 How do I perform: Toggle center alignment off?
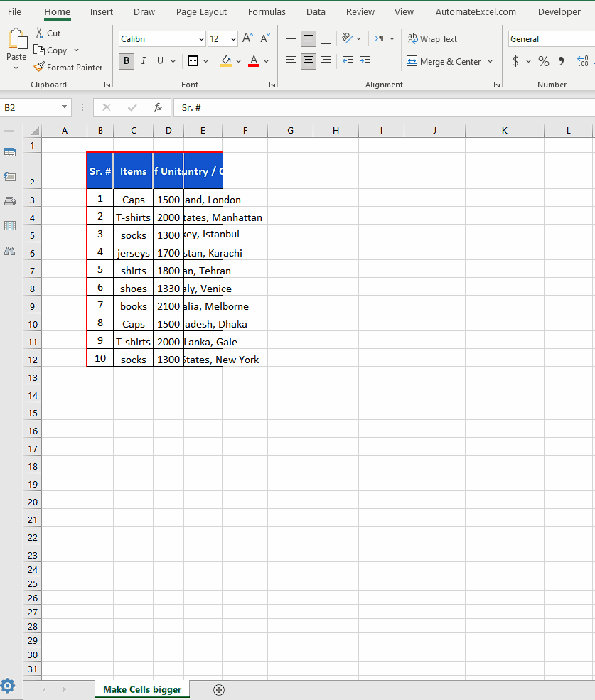[308, 62]
